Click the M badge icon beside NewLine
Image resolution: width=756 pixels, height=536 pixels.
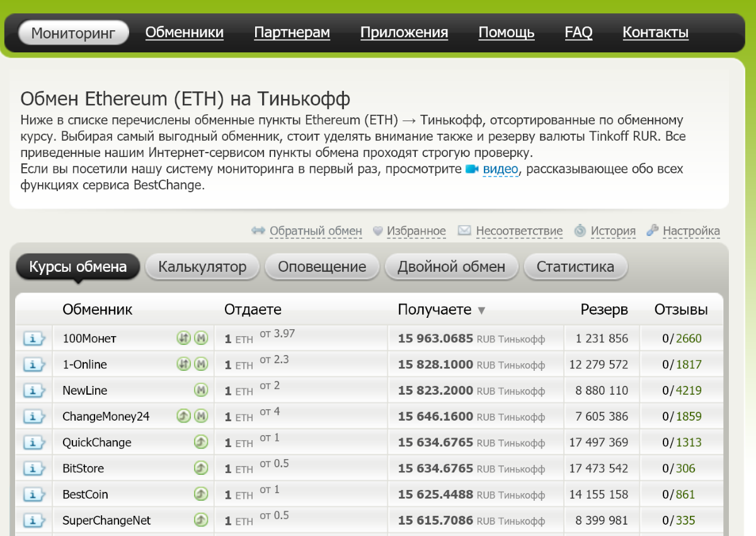[x=201, y=390]
